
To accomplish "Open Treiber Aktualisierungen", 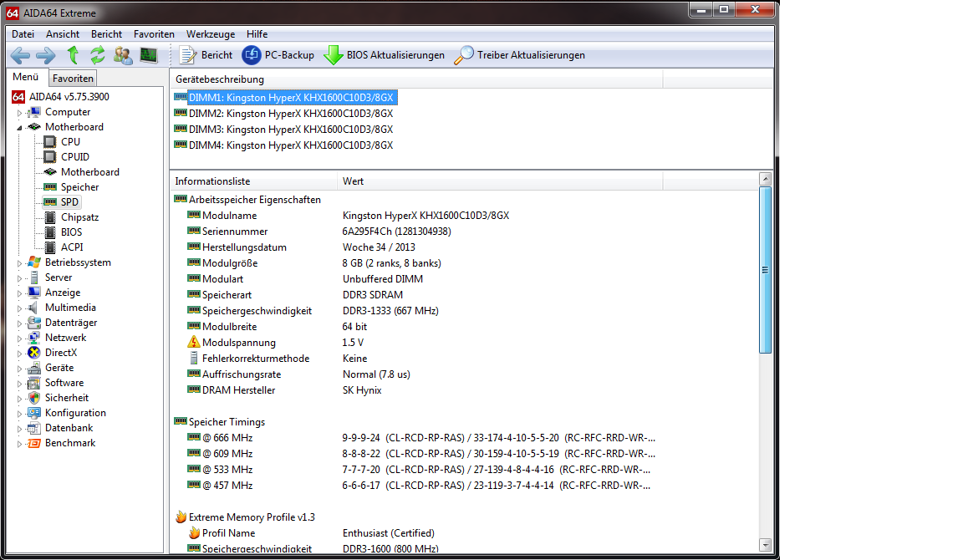I will (x=520, y=55).
